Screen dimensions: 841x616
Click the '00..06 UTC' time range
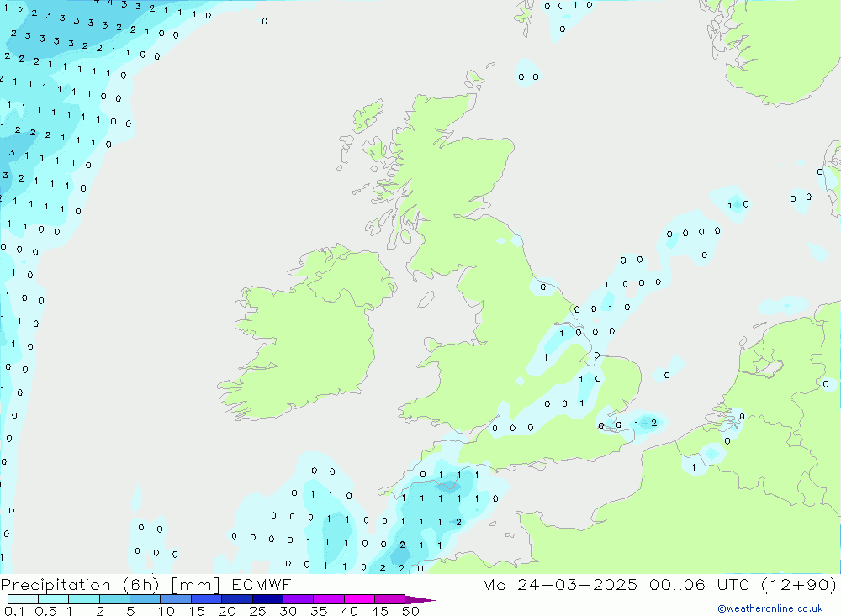(700, 584)
